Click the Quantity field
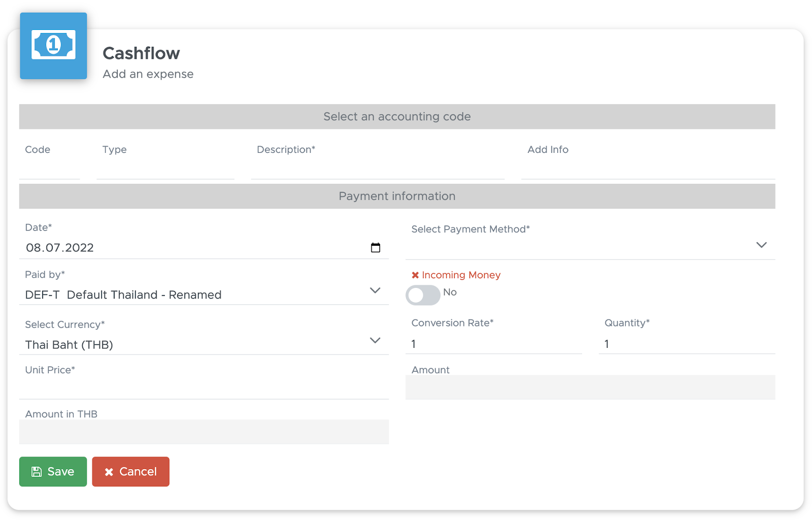The height and width of the screenshot is (525, 812). [687, 344]
